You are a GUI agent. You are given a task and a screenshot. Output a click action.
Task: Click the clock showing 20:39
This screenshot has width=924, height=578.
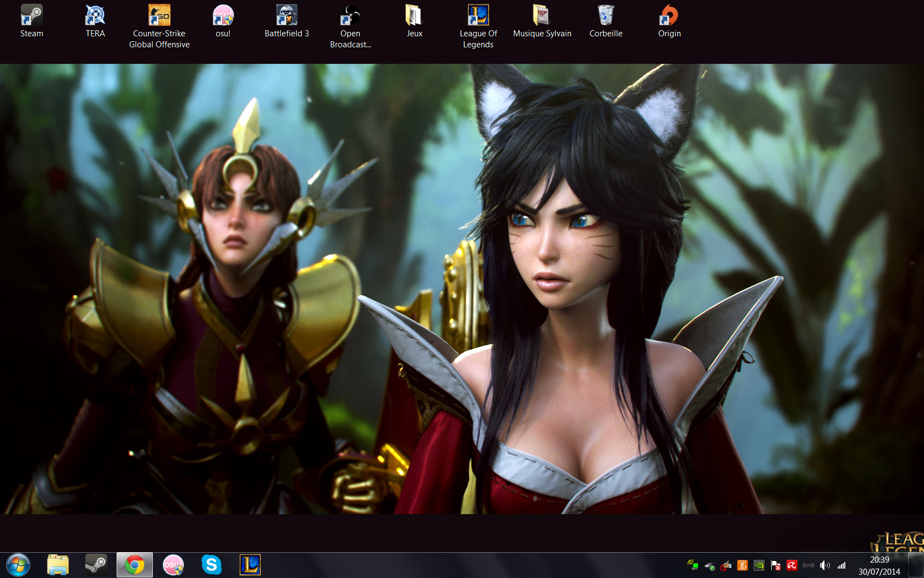879,559
